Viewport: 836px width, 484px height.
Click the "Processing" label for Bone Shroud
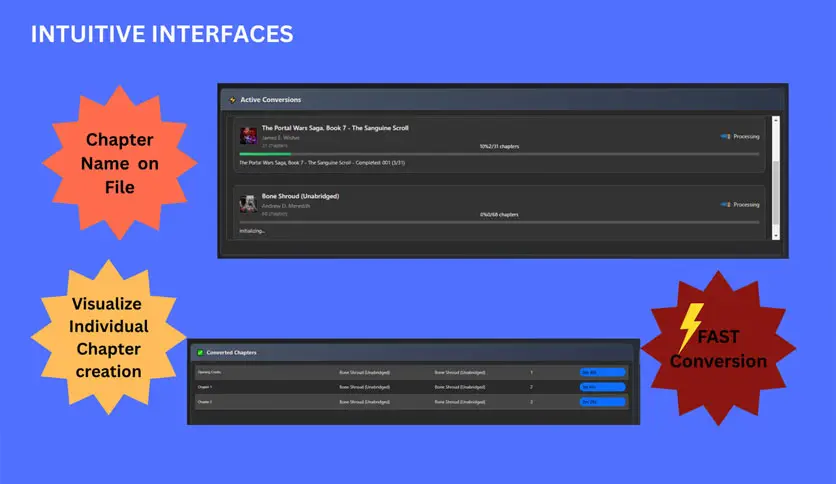pyautogui.click(x=746, y=205)
